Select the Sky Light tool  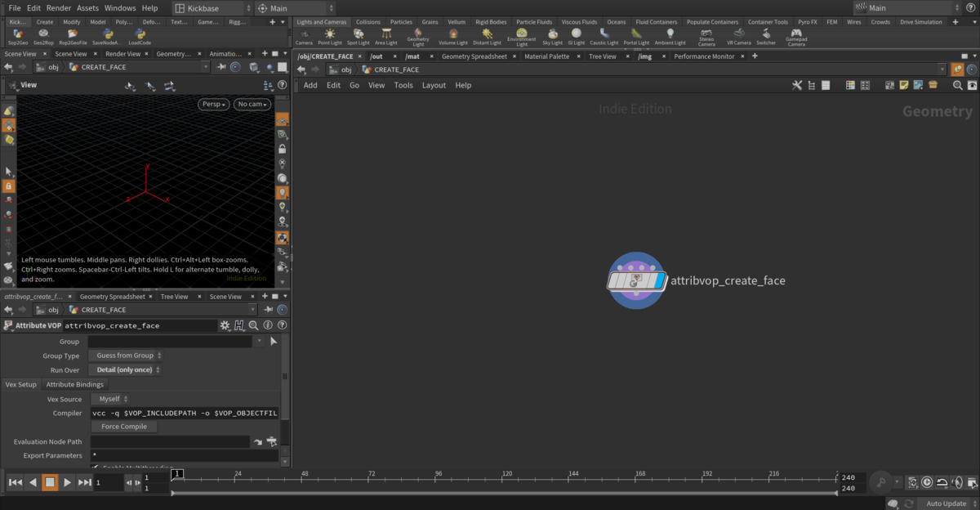[553, 37]
